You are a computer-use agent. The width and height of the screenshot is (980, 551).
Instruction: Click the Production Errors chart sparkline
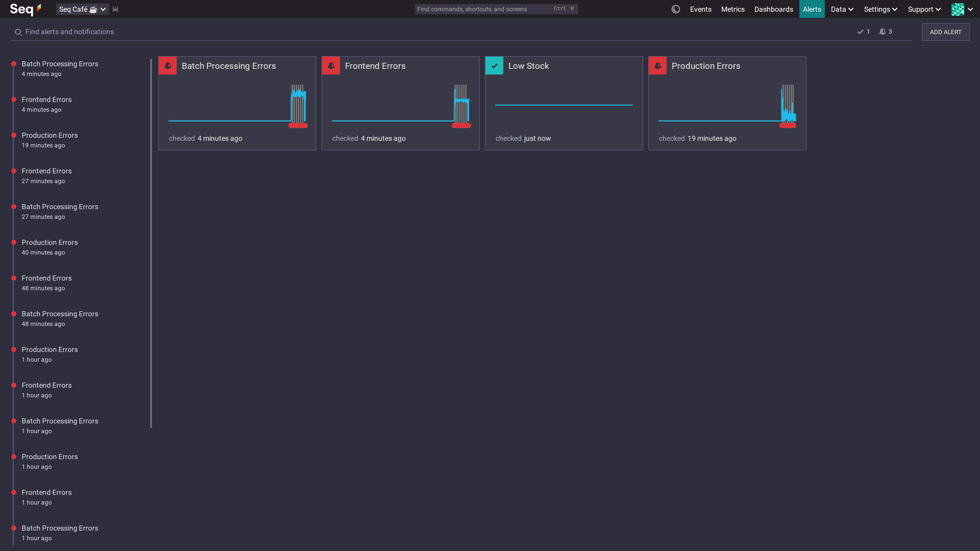[727, 106]
